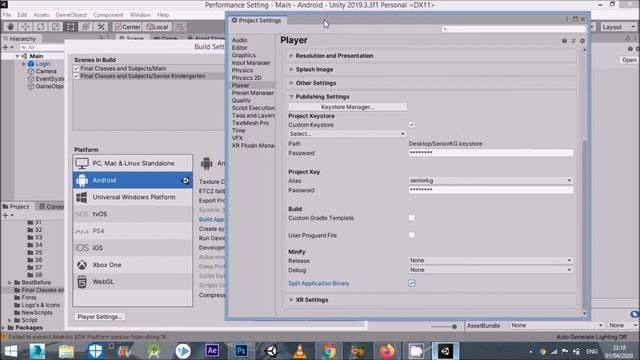This screenshot has width=640, height=360.
Task: Open Minify Release dropdown
Action: [491, 260]
